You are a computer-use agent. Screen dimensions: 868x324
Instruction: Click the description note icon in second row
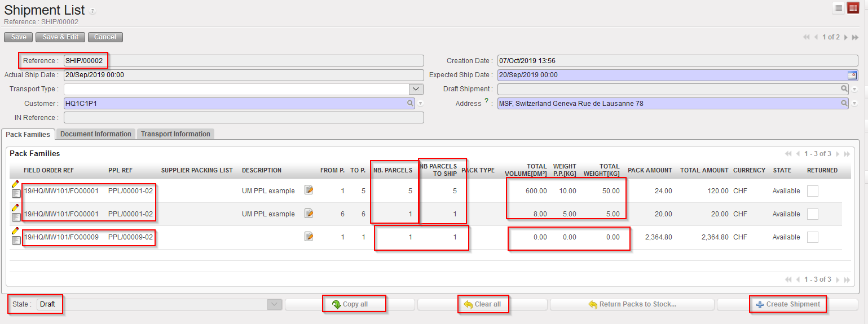[x=309, y=214]
